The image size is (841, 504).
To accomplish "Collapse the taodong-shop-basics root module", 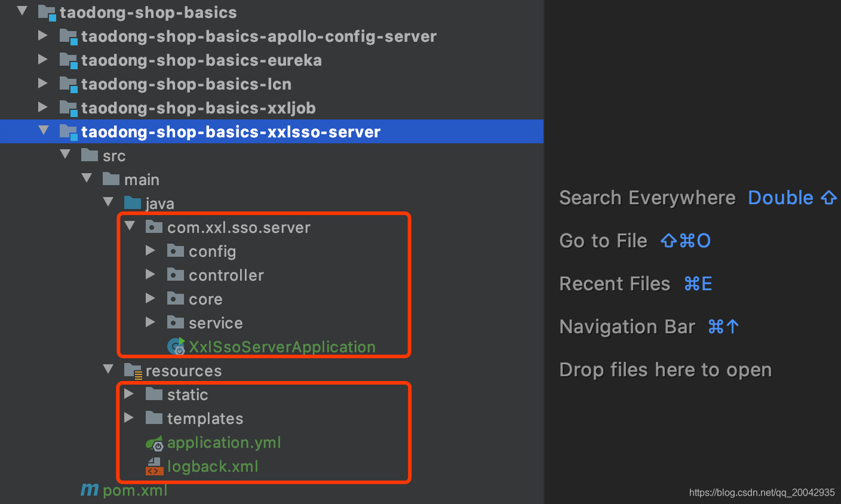I will coord(22,11).
